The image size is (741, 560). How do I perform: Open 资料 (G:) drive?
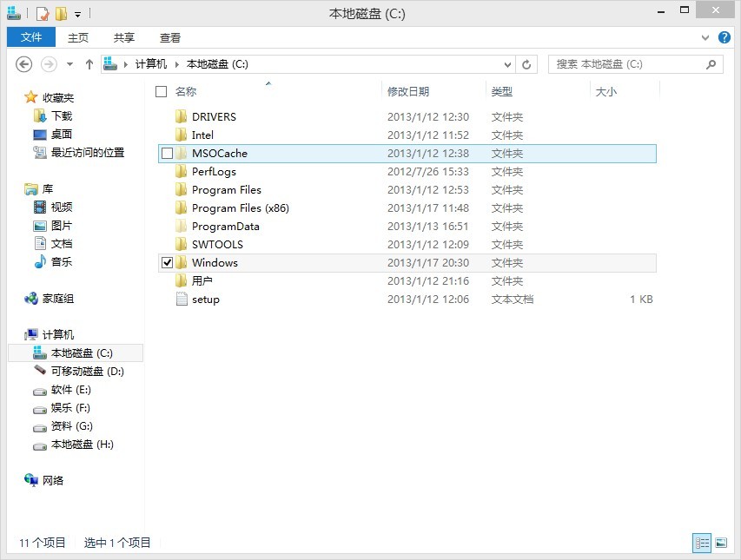pos(72,426)
